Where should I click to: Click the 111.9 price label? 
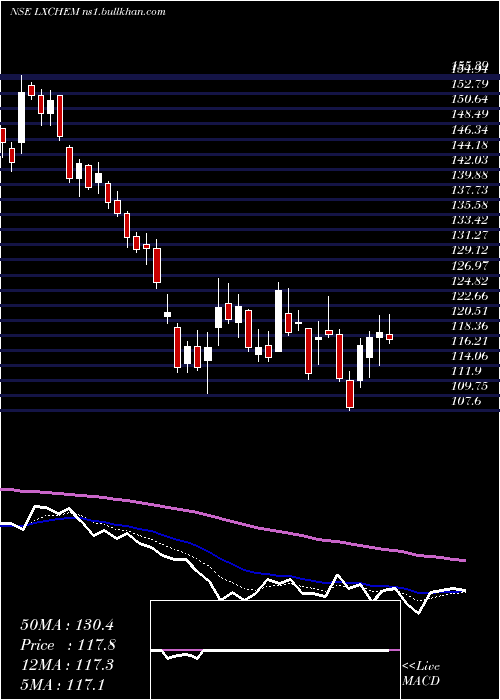[468, 371]
